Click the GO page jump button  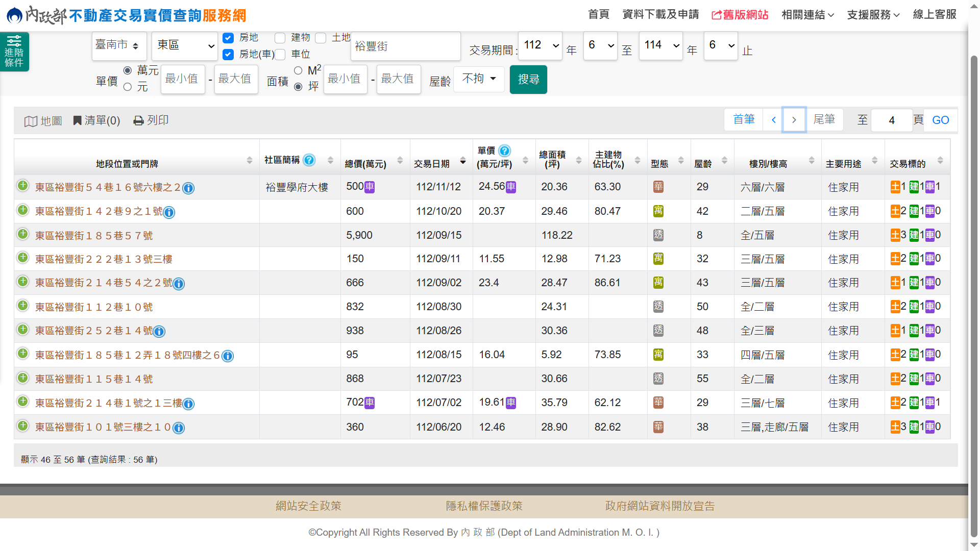[x=941, y=120]
